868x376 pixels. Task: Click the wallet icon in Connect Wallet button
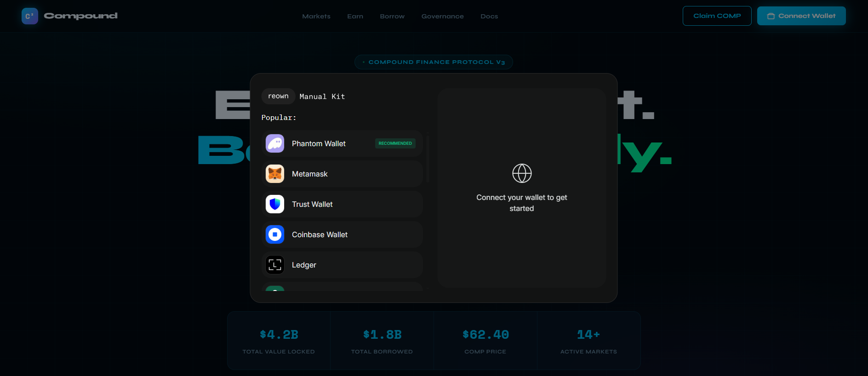click(771, 16)
